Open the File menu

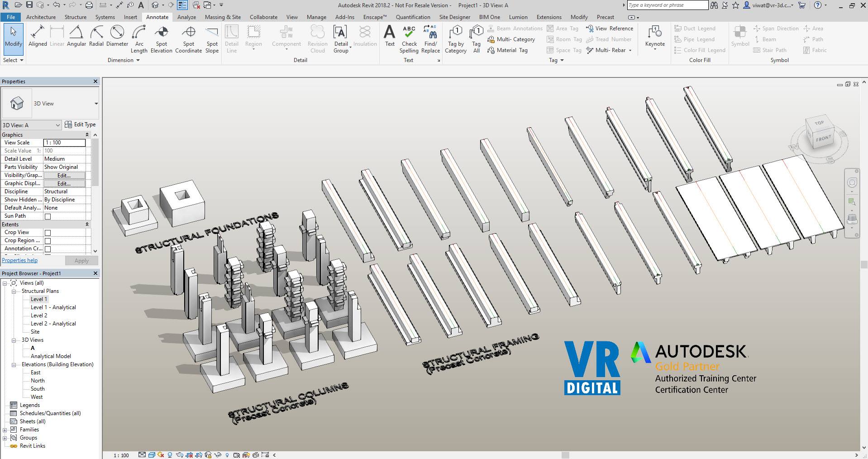(x=11, y=17)
